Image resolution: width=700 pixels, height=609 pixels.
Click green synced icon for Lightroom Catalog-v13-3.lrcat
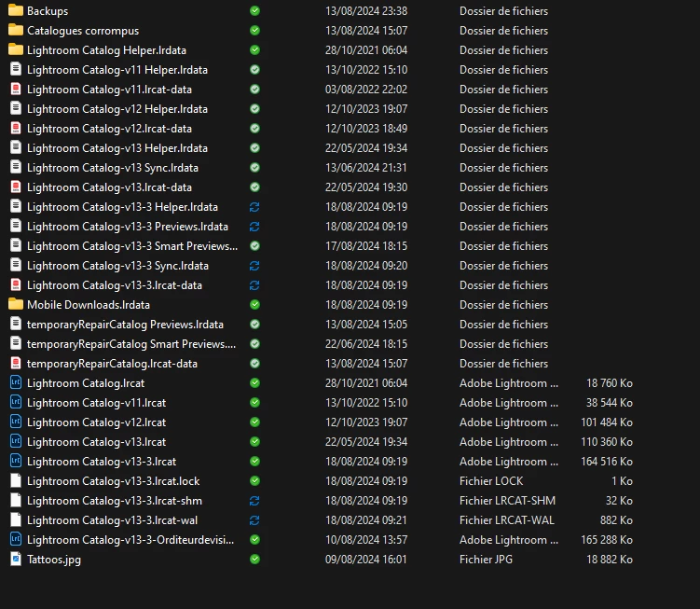click(x=254, y=461)
